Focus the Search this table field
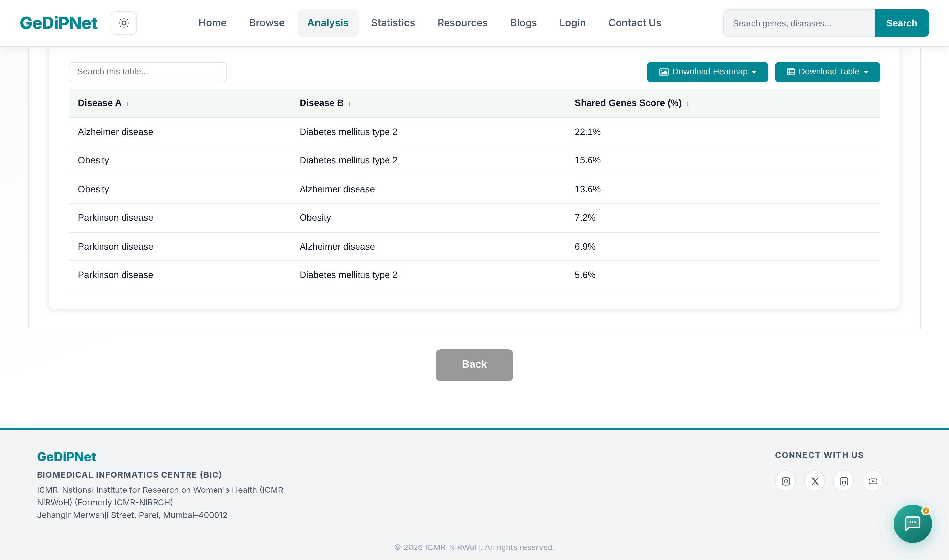 pos(148,72)
